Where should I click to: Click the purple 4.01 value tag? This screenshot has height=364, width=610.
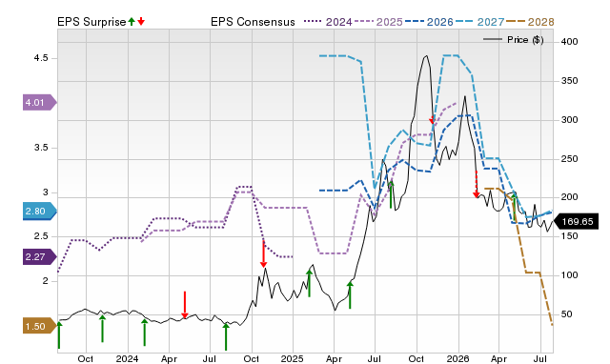tap(40, 102)
